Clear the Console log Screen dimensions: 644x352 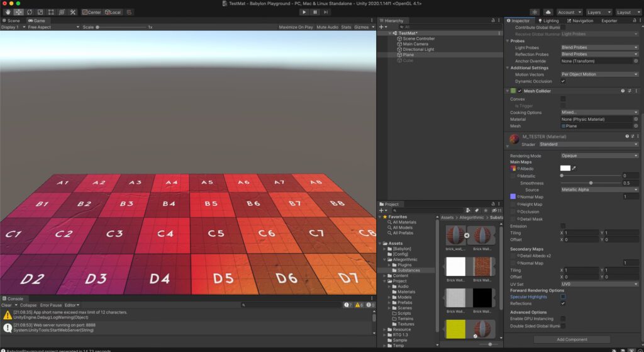coord(6,305)
